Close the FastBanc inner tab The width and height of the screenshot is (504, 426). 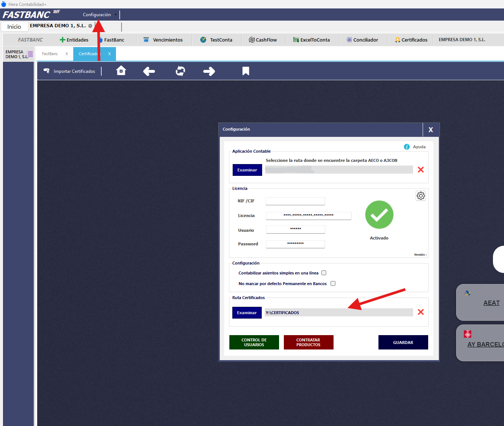[x=67, y=54]
